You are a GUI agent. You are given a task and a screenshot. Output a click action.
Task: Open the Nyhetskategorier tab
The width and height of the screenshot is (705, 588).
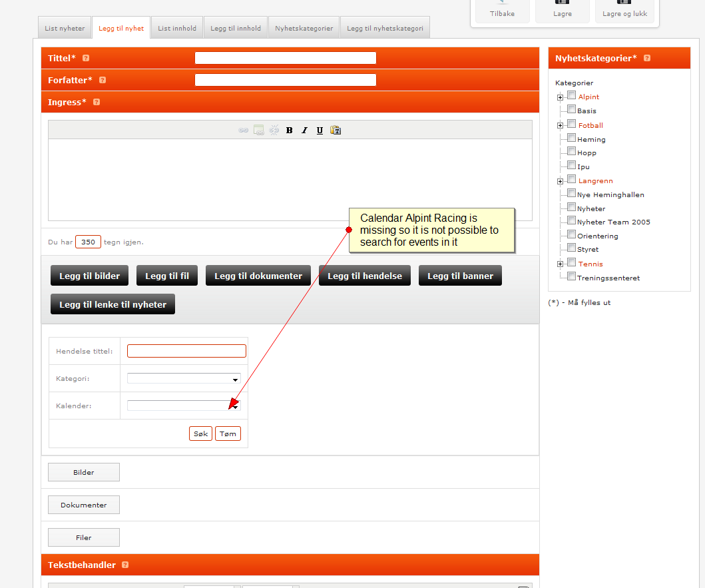(304, 28)
